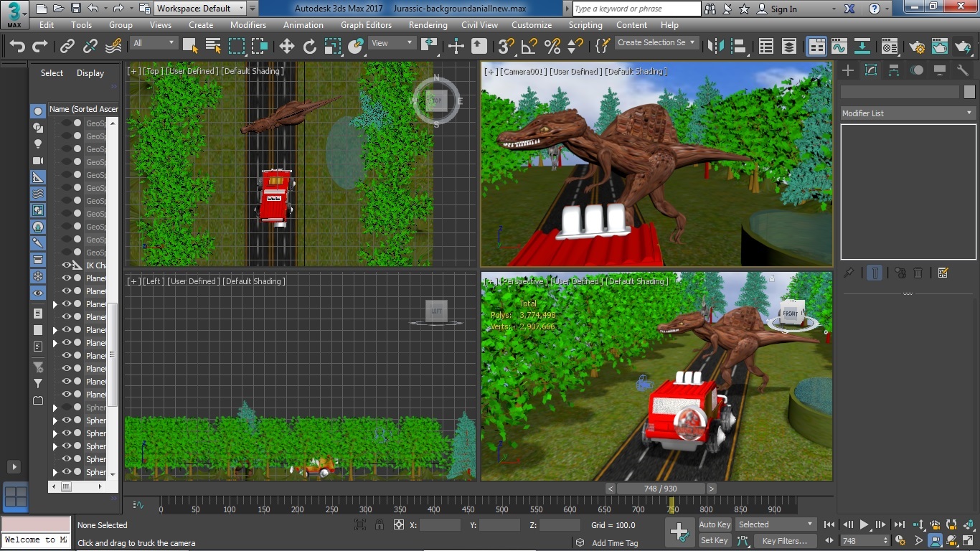Open the Curve Editor
The image size is (980, 551).
[x=839, y=47]
